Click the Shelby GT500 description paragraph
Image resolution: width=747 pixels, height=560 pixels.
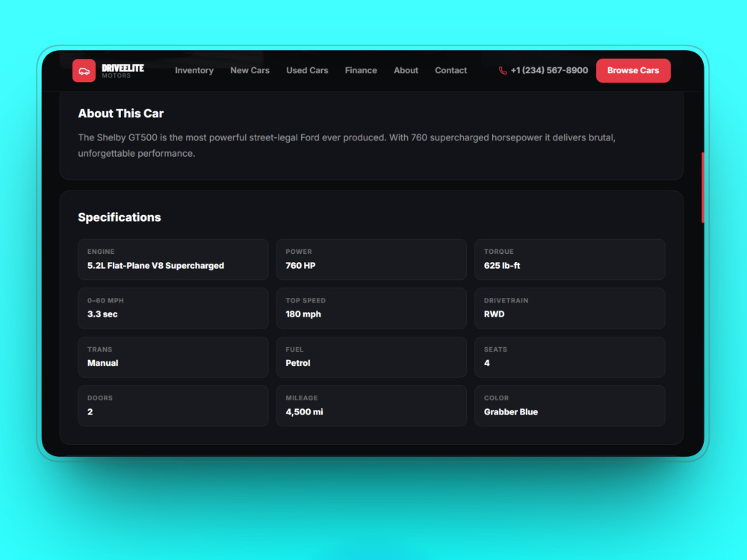click(x=347, y=146)
